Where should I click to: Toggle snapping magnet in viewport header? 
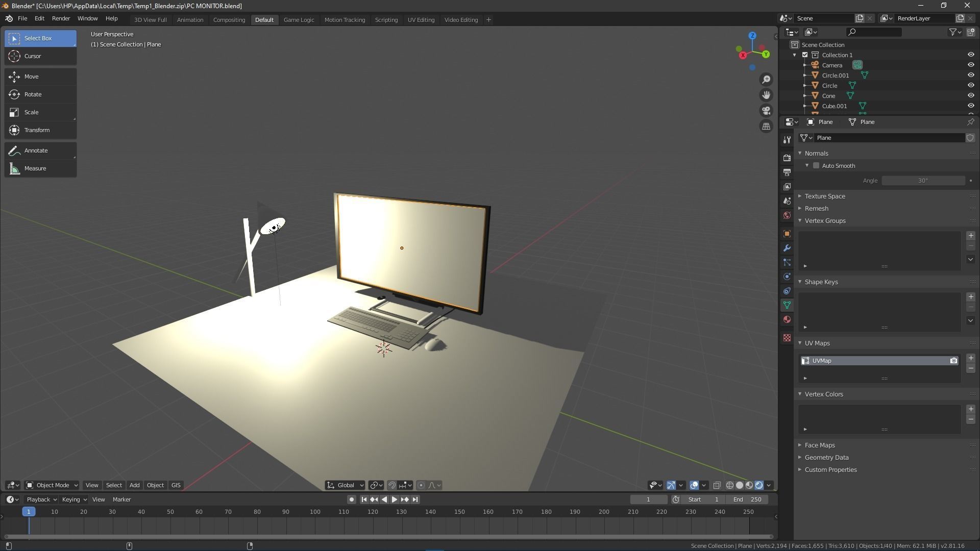[x=392, y=485]
